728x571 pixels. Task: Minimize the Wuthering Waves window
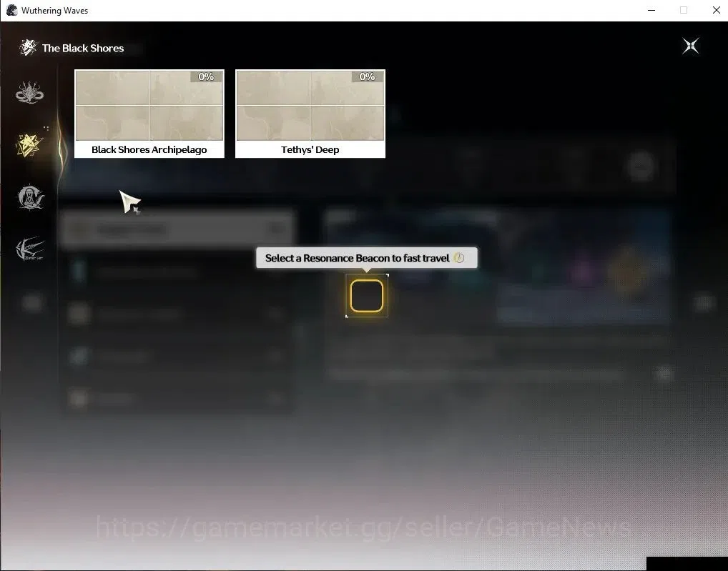click(651, 10)
